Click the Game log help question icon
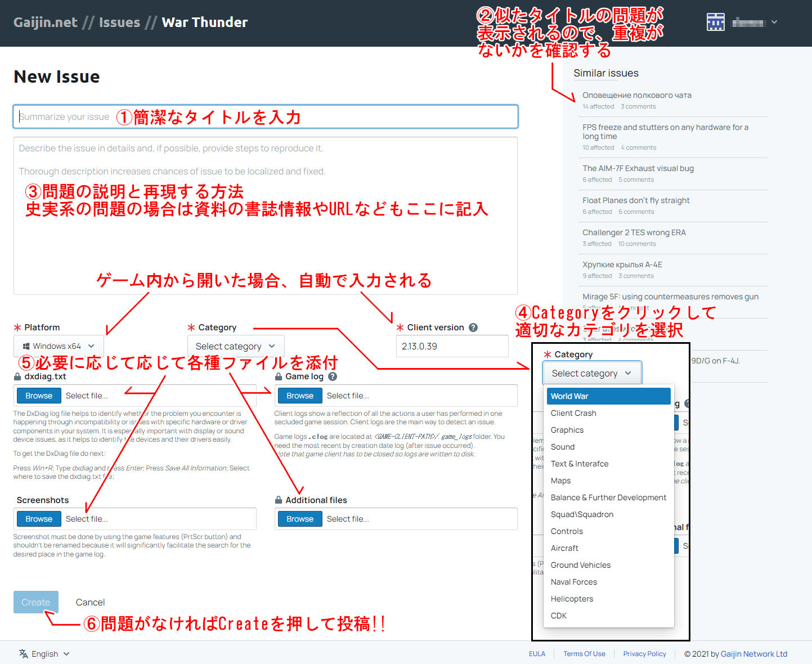The height and width of the screenshot is (664, 812). (333, 376)
